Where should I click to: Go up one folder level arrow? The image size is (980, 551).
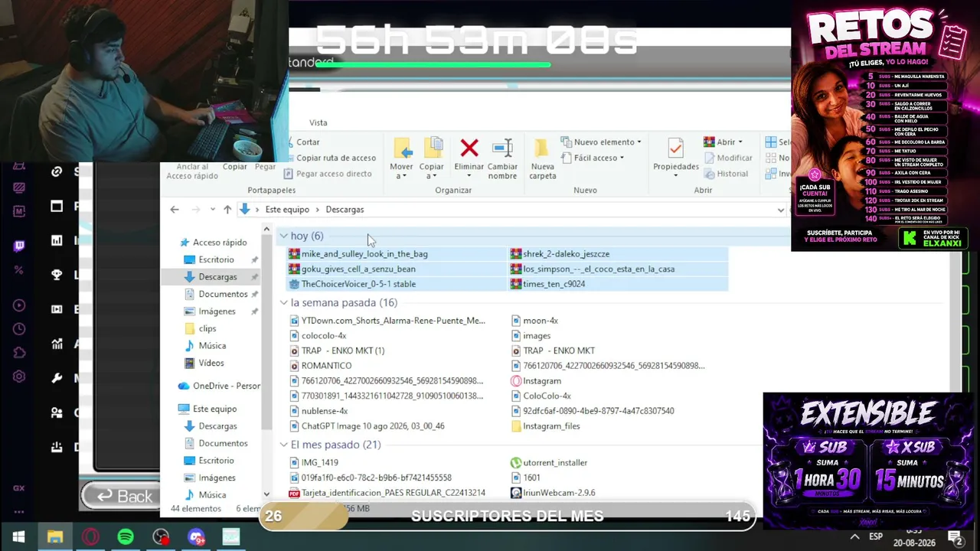227,210
